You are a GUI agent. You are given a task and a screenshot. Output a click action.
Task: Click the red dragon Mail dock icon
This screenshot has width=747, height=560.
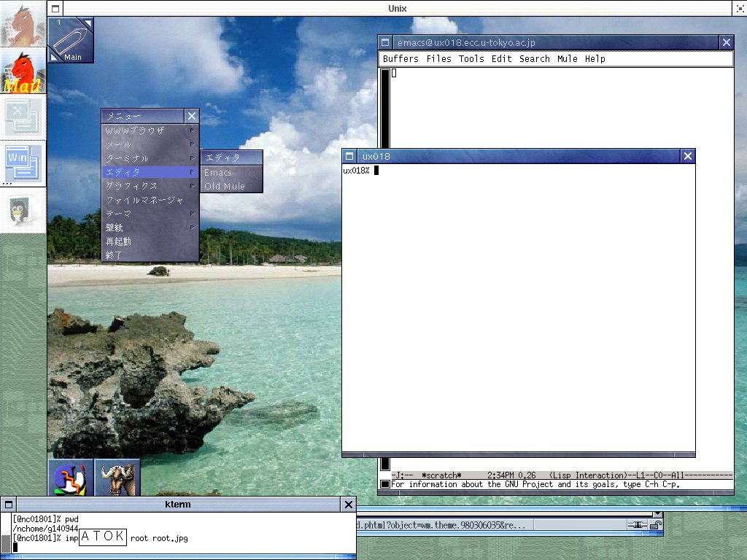tap(23, 71)
